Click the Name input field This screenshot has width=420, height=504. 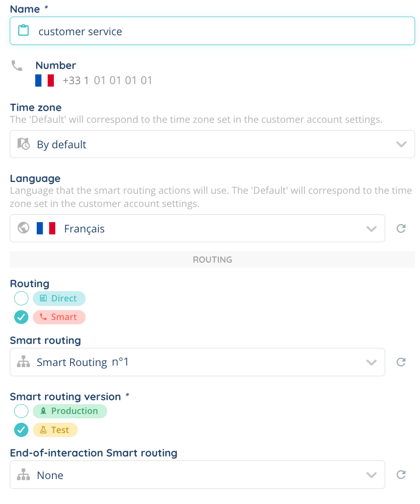click(220, 31)
